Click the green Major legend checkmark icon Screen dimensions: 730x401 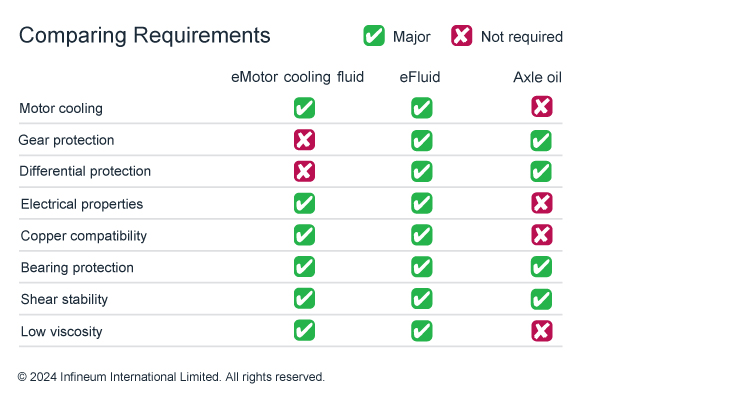pyautogui.click(x=374, y=36)
